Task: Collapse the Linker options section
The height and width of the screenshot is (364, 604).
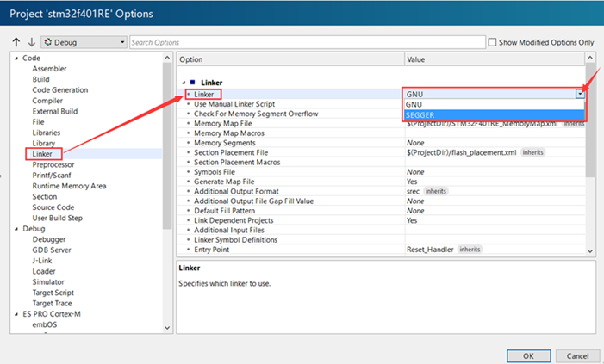Action: tap(184, 83)
